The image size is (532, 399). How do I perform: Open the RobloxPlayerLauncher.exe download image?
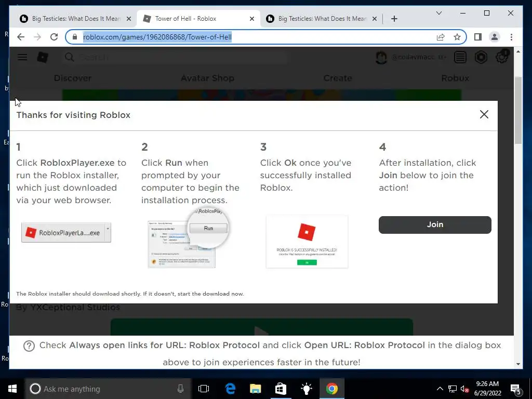66,233
